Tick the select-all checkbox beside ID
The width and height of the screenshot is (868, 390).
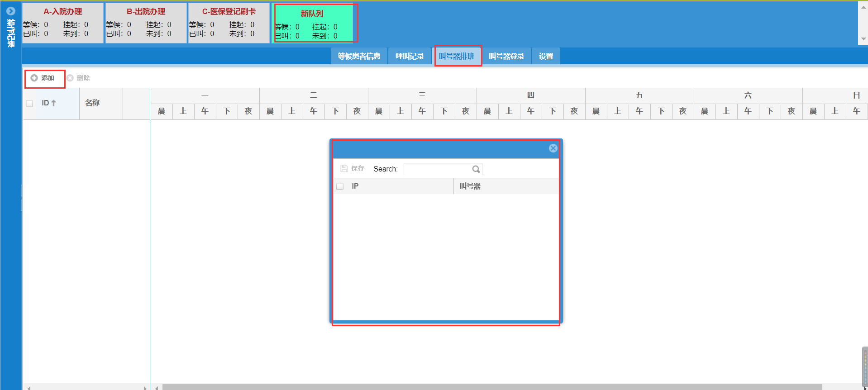click(29, 104)
